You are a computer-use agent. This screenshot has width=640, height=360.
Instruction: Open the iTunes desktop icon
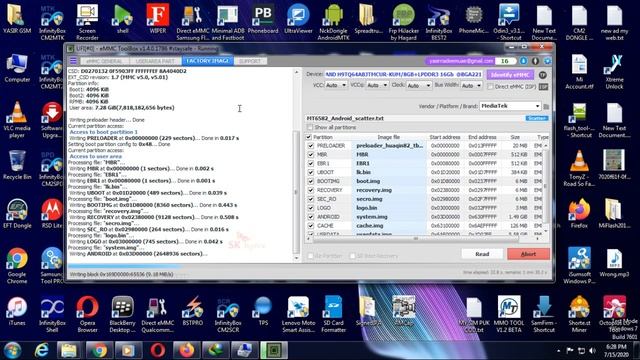[x=17, y=311]
